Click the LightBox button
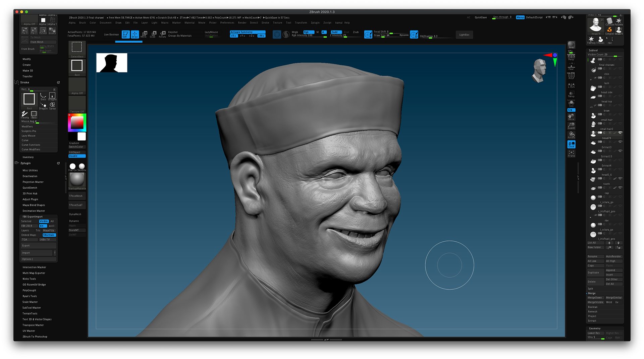The height and width of the screenshot is (359, 644). point(464,35)
